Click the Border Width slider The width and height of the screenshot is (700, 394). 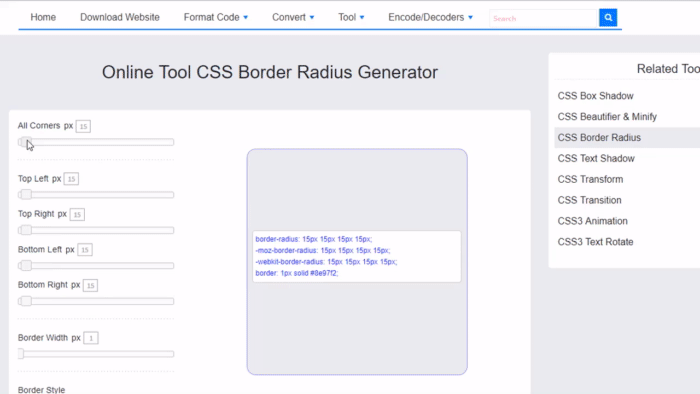[96, 354]
